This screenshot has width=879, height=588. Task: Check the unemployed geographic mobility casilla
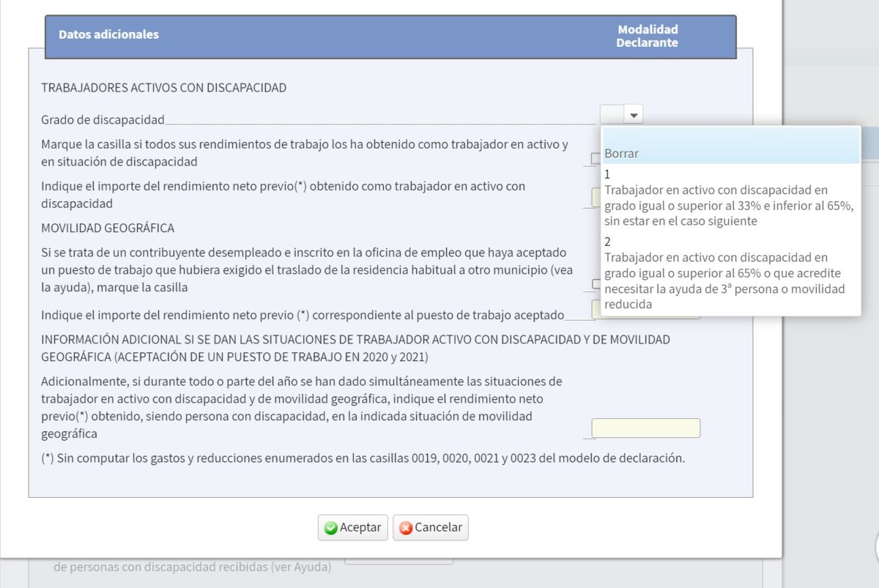[x=596, y=284]
